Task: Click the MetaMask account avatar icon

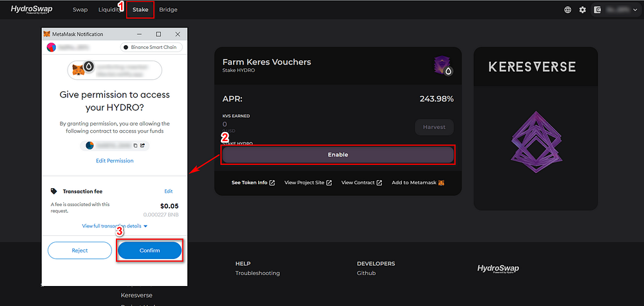Action: pos(52,47)
